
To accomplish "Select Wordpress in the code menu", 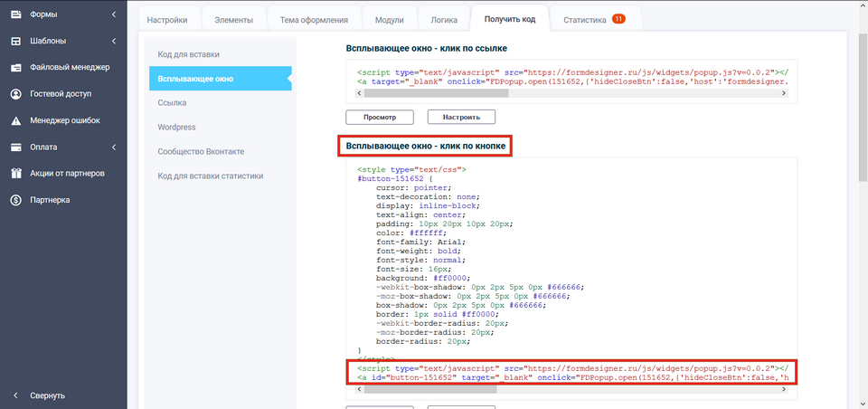I will [176, 127].
